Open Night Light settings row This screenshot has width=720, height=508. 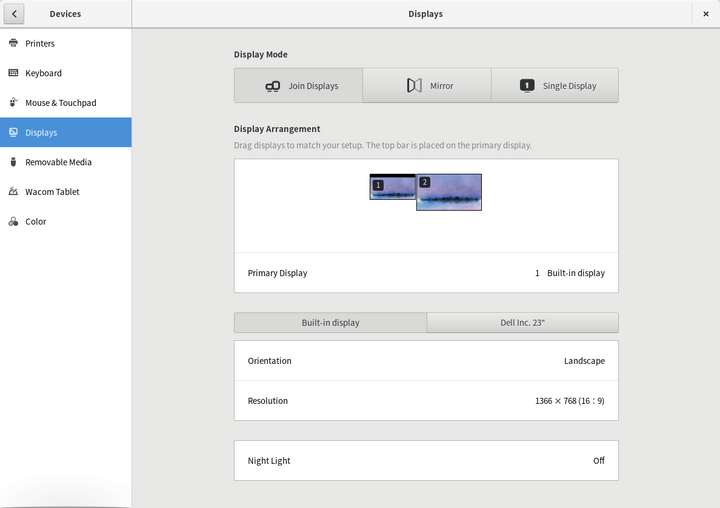click(x=426, y=461)
